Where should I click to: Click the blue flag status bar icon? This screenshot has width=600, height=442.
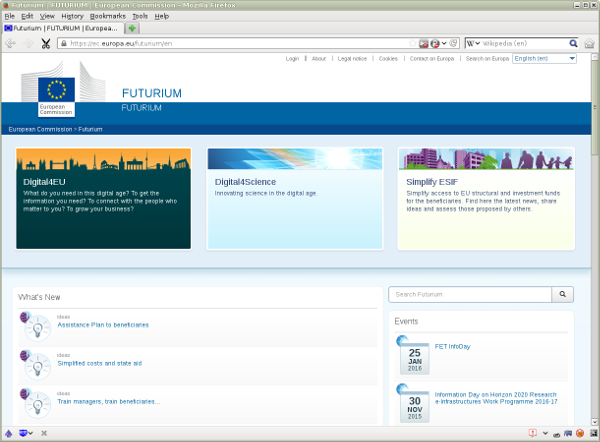click(568, 433)
